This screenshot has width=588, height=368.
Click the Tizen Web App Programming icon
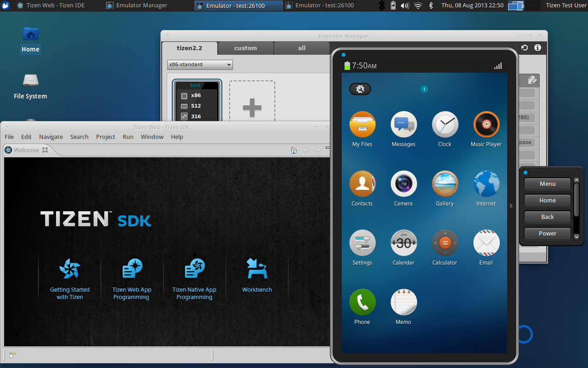[132, 268]
